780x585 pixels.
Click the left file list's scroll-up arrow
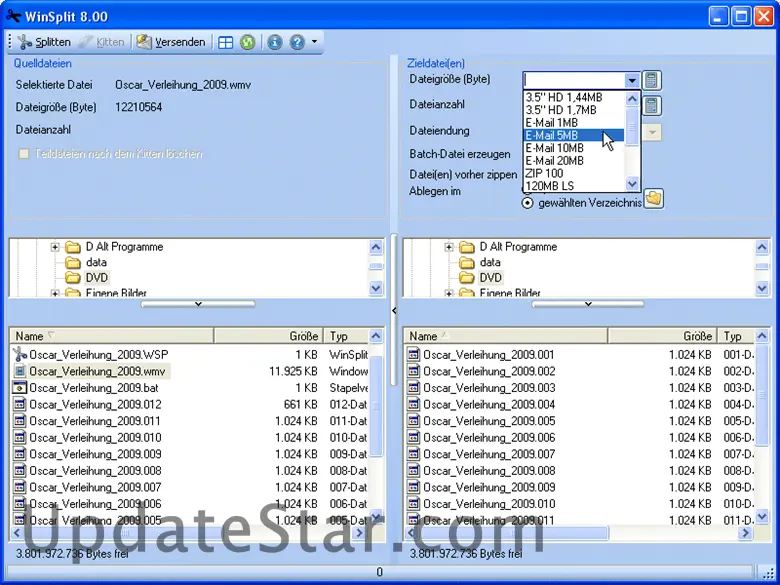376,336
